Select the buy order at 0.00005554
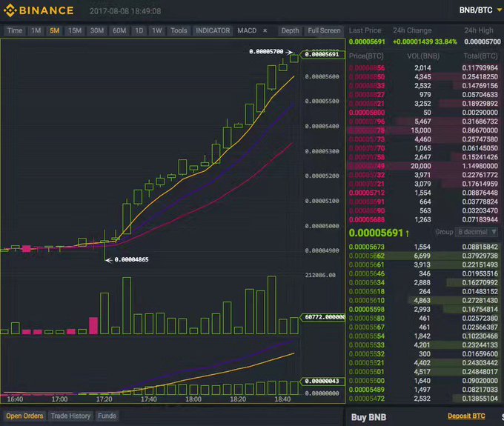The width and height of the screenshot is (504, 426). coord(423,336)
